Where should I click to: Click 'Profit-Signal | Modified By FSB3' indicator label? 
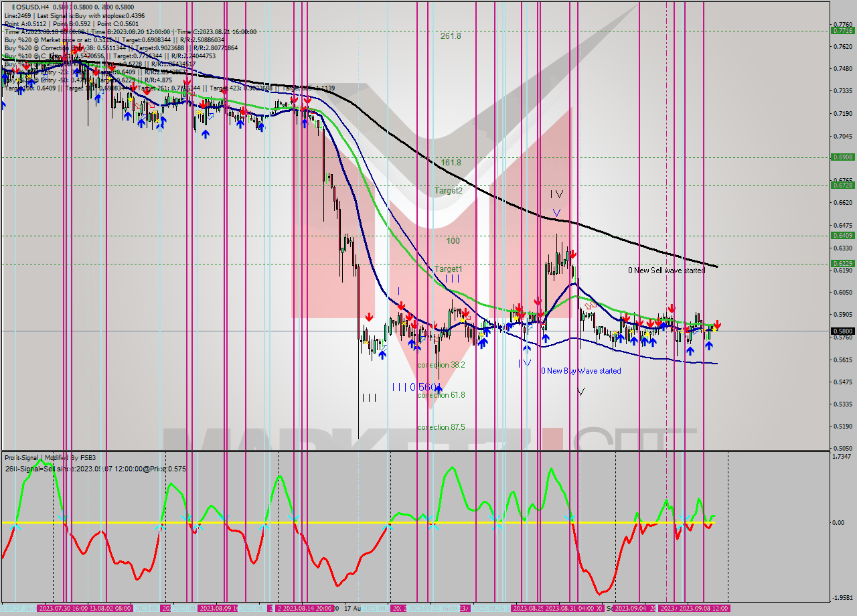[x=50, y=458]
